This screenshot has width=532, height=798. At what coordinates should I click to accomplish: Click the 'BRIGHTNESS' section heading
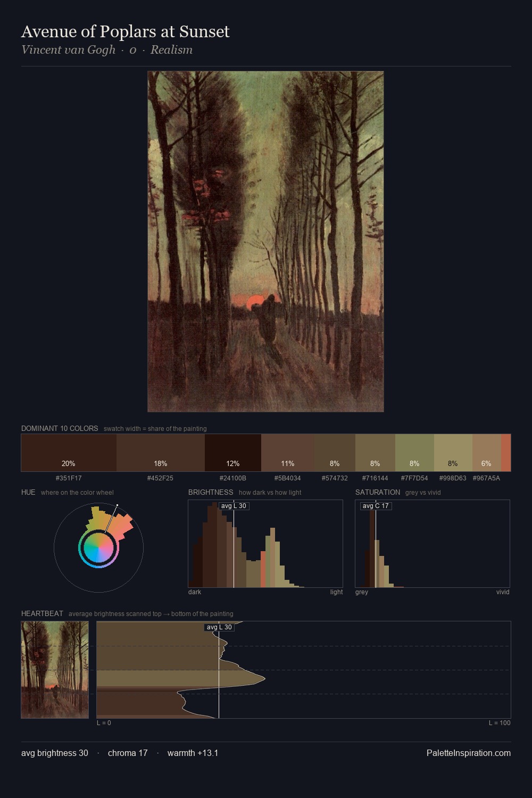(211, 492)
